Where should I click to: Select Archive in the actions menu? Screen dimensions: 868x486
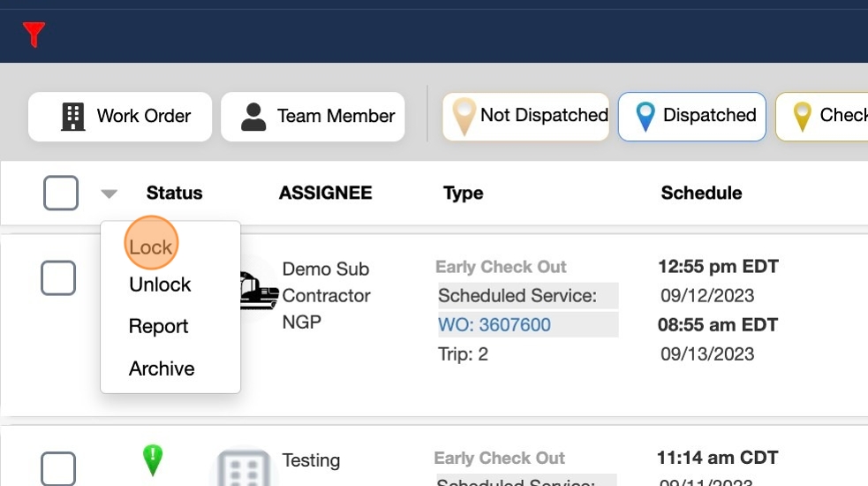coord(162,368)
